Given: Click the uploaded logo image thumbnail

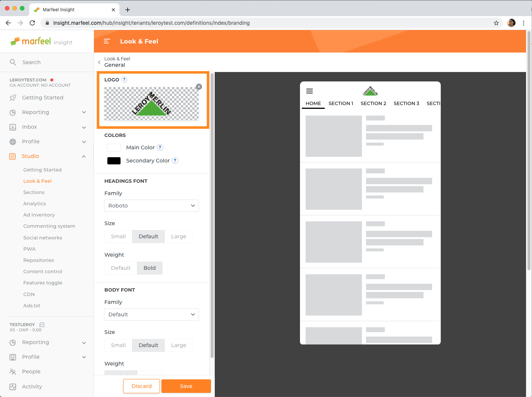Looking at the screenshot, I should 151,104.
